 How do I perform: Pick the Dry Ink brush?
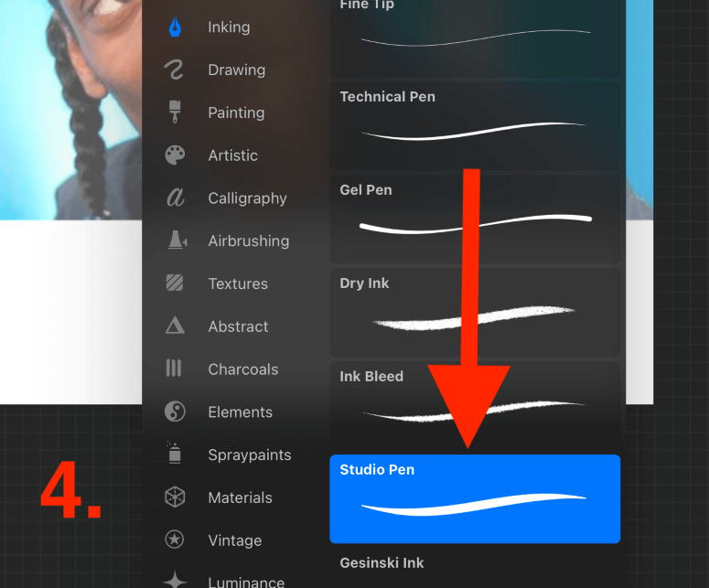click(475, 313)
